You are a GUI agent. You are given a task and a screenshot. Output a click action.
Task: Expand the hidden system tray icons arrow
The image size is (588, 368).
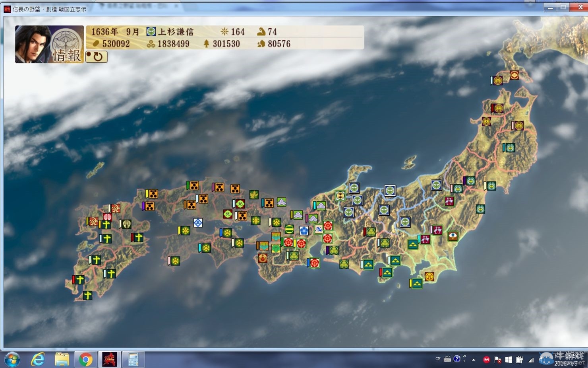point(474,360)
